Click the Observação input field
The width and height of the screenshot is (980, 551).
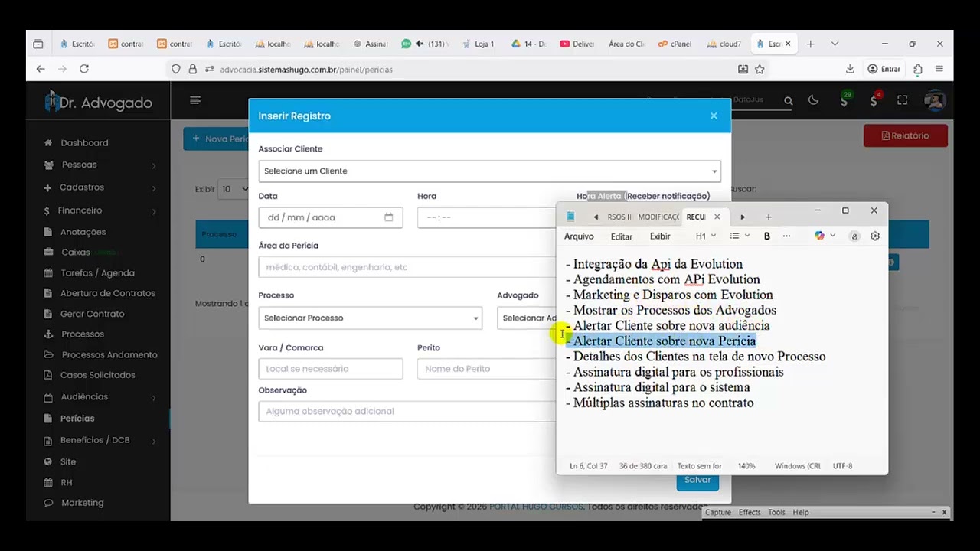407,411
